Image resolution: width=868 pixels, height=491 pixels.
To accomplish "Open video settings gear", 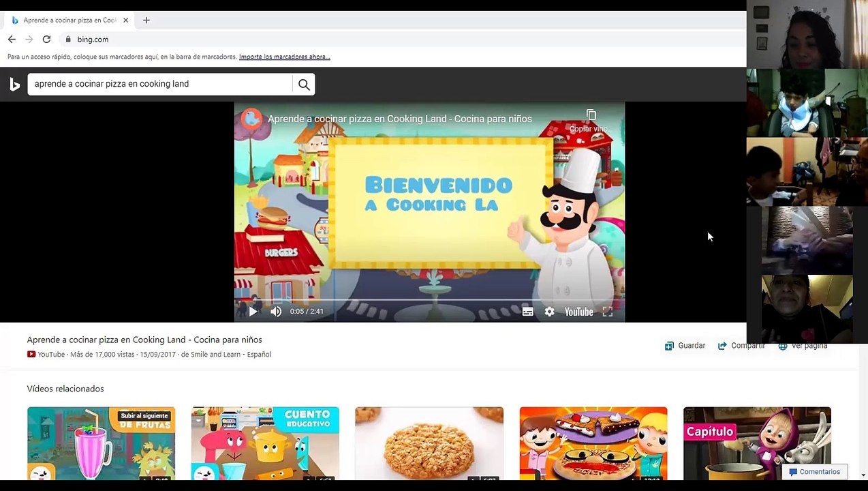I will tap(549, 312).
